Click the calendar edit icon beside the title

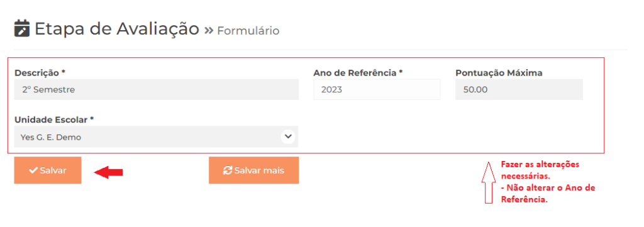[22, 28]
